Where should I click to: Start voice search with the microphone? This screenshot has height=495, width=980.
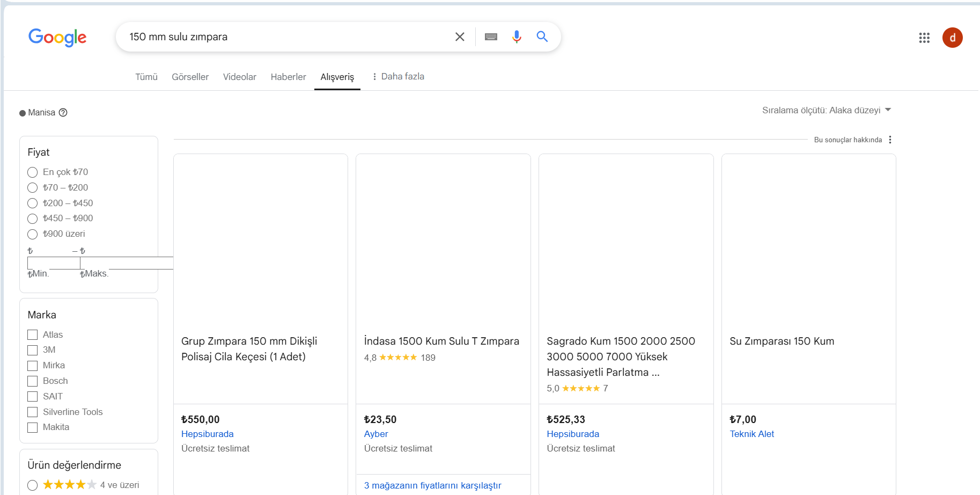click(x=517, y=37)
